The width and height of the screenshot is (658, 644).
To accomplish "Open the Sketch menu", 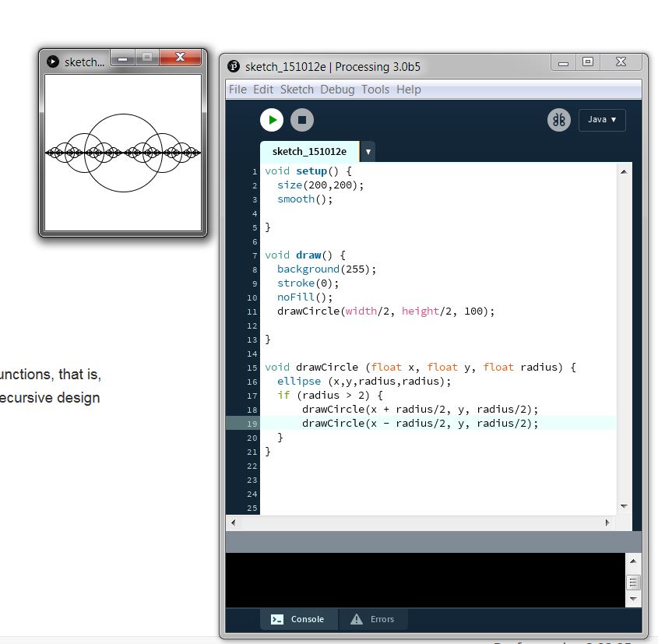I will [297, 90].
